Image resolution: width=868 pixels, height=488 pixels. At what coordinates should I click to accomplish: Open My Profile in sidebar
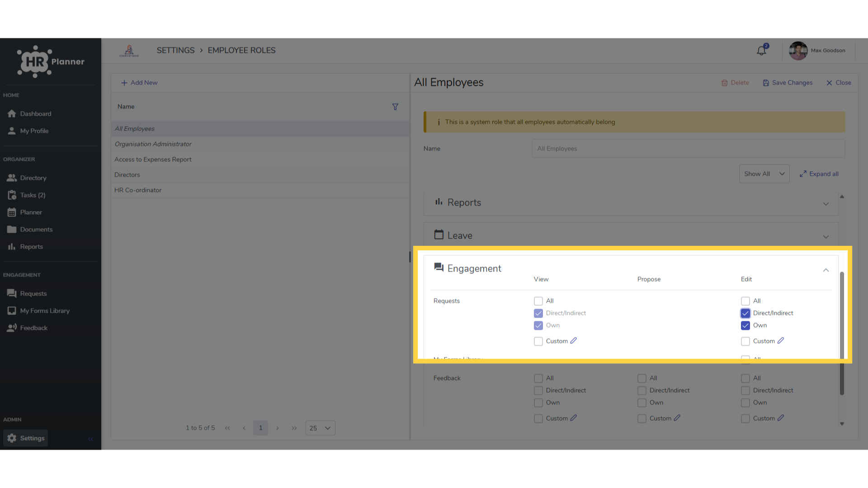(28, 131)
